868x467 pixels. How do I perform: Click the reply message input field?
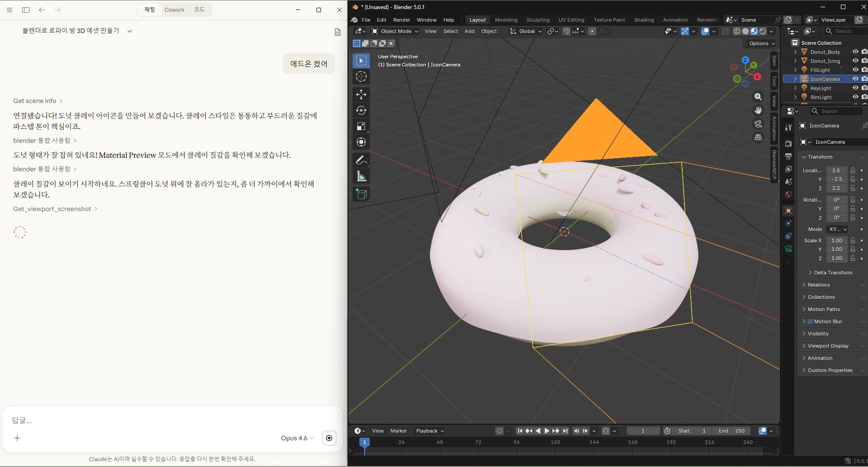(172, 420)
